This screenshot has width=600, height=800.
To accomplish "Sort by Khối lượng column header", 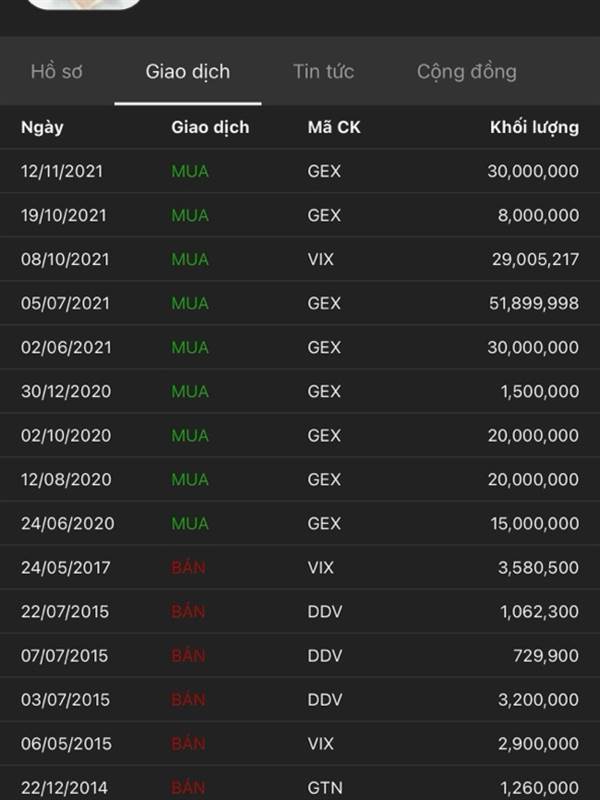I will [x=534, y=127].
